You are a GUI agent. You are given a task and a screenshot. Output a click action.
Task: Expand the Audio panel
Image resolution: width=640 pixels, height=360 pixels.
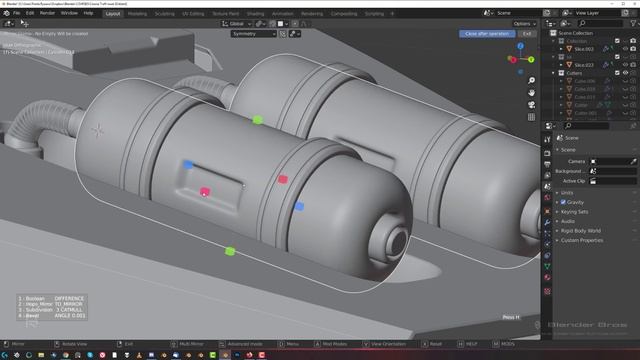pyautogui.click(x=568, y=221)
